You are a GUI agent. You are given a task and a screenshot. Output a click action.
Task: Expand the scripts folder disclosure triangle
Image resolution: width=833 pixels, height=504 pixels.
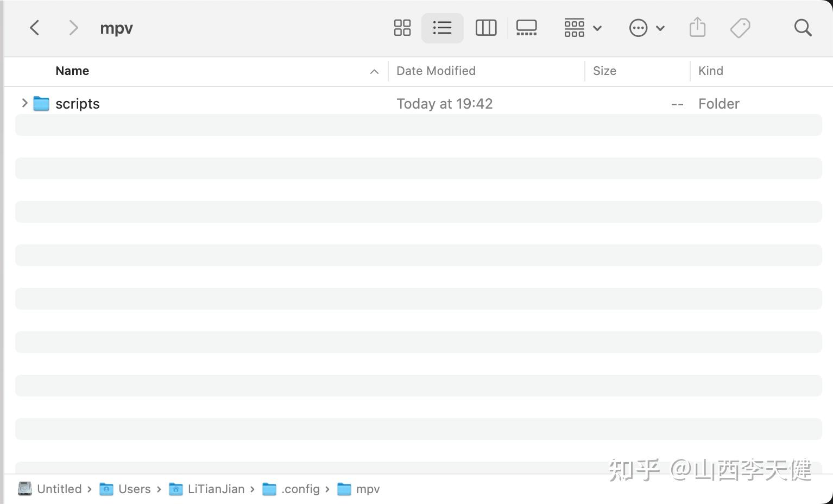point(24,103)
